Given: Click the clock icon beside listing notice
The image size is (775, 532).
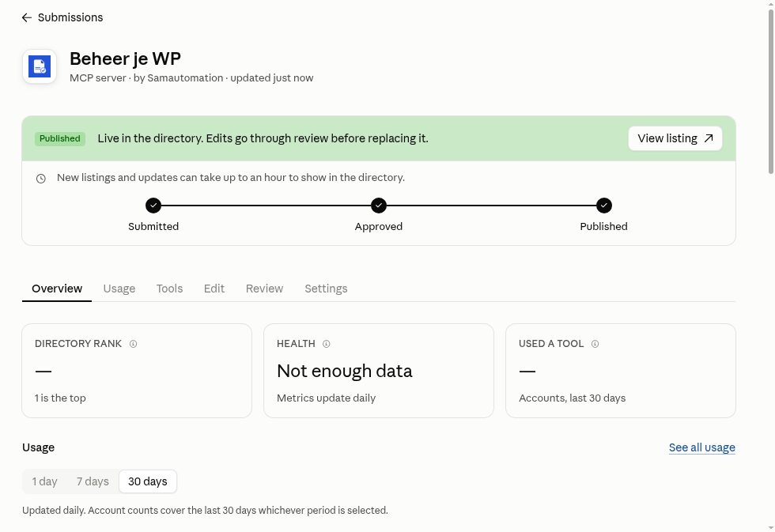Looking at the screenshot, I should 41,179.
